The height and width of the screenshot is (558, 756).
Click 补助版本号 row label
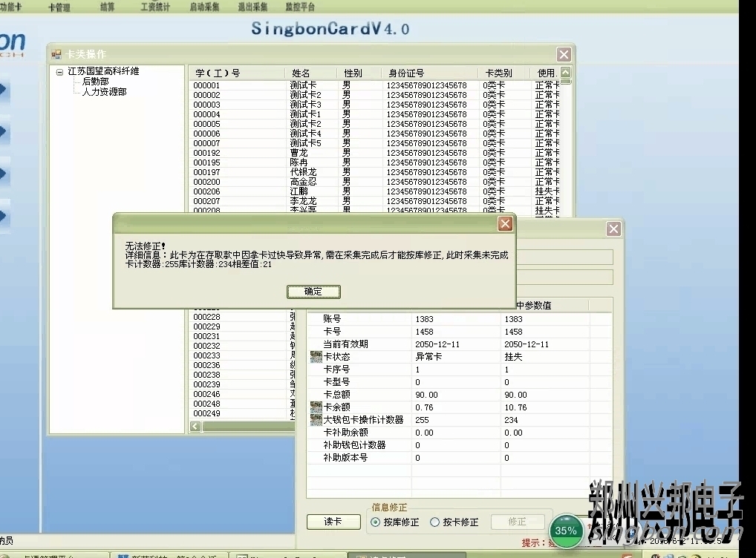[x=345, y=458]
